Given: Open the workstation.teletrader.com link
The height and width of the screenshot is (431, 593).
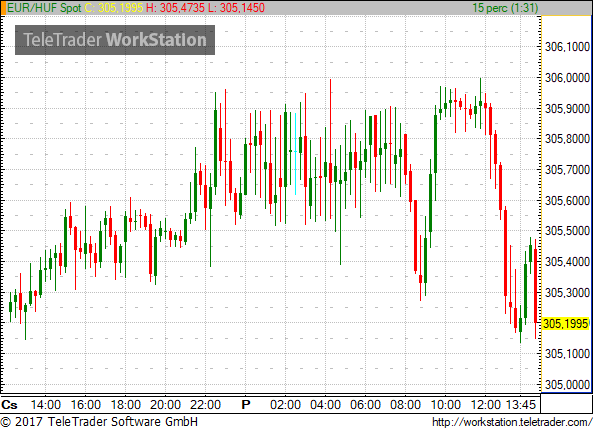Looking at the screenshot, I should [512, 422].
